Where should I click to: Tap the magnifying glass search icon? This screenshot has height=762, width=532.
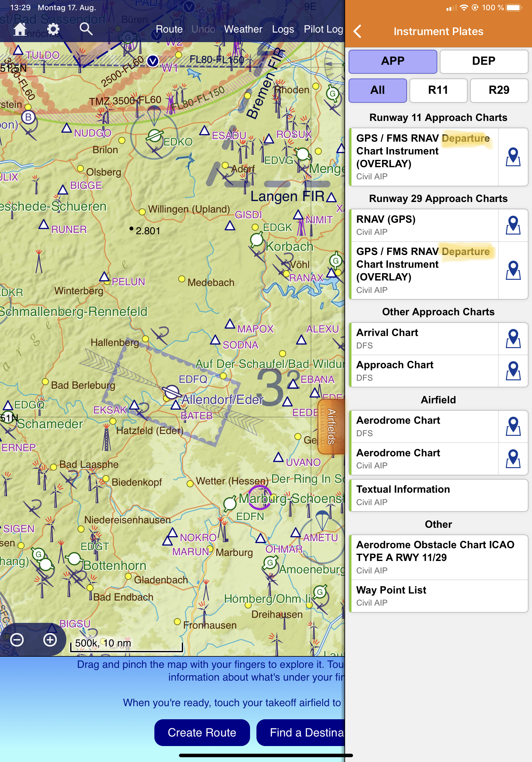click(86, 29)
